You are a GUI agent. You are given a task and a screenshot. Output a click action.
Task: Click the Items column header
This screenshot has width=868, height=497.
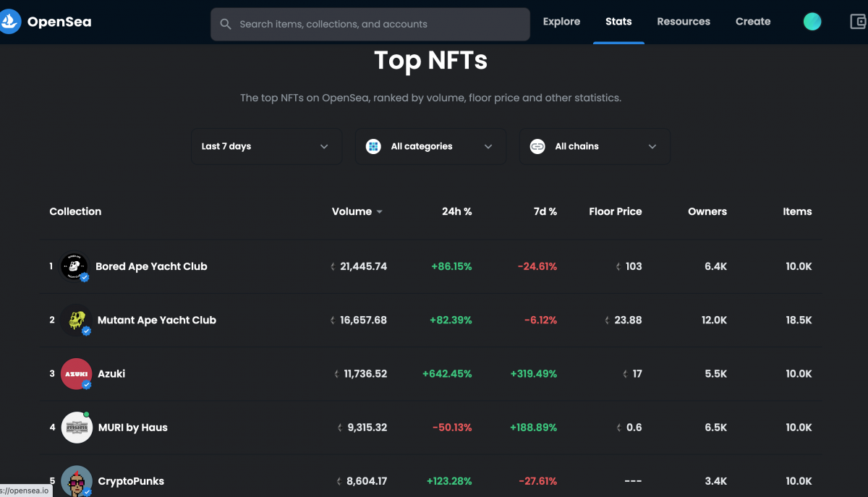[x=797, y=212]
